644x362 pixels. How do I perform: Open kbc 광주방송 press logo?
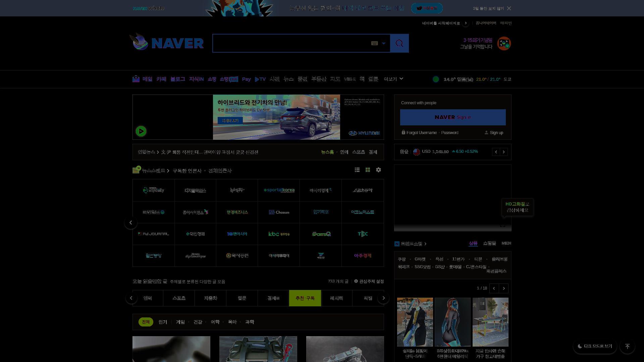point(279,234)
